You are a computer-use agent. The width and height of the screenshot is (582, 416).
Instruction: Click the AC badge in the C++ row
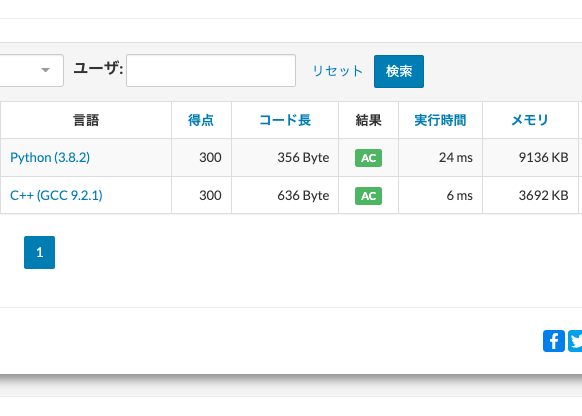click(368, 196)
